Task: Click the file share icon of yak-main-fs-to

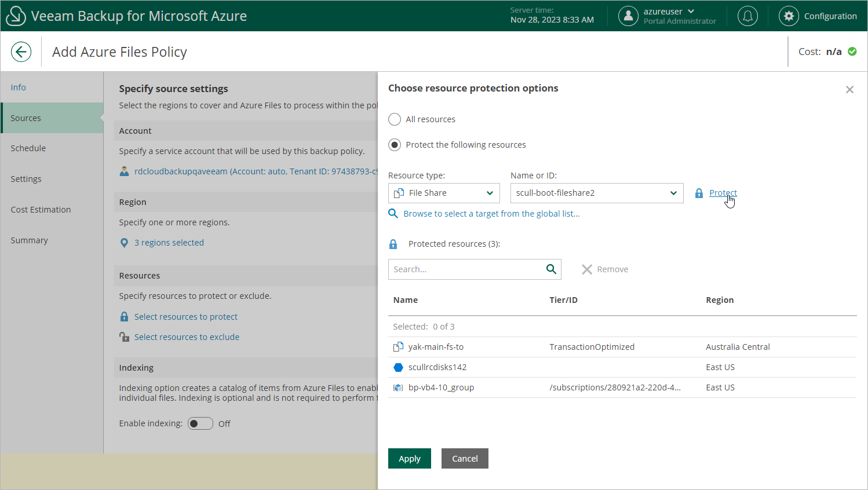Action: pos(399,347)
